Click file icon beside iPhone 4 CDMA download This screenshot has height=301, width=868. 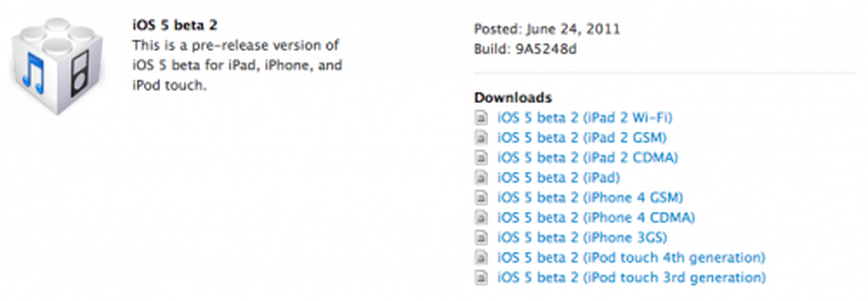click(481, 218)
